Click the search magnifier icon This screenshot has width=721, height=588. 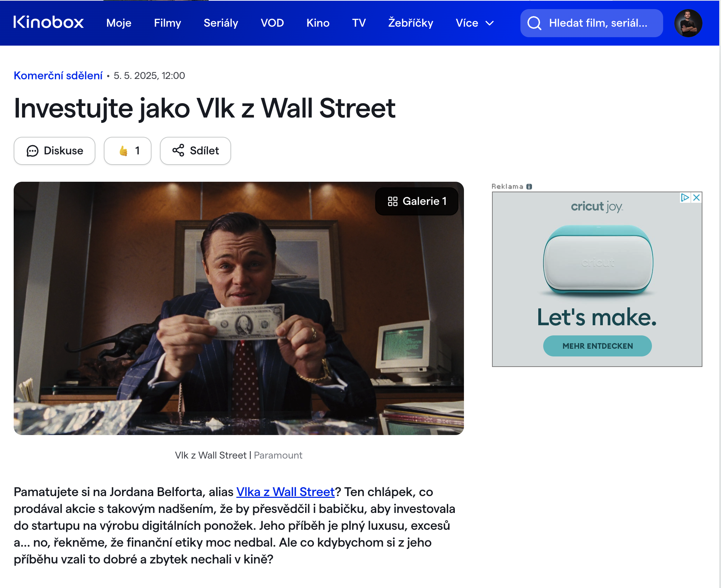(x=534, y=23)
